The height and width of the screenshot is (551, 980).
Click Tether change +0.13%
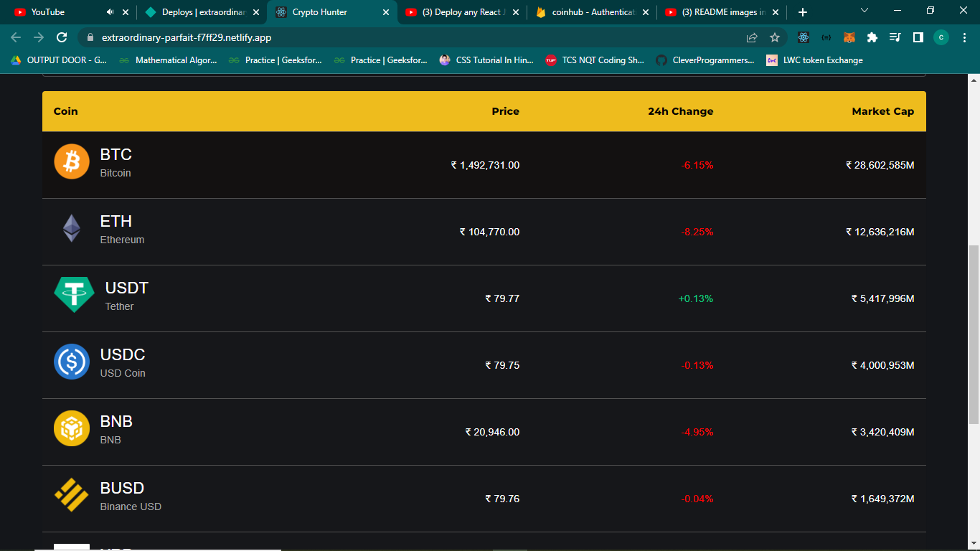click(x=695, y=298)
